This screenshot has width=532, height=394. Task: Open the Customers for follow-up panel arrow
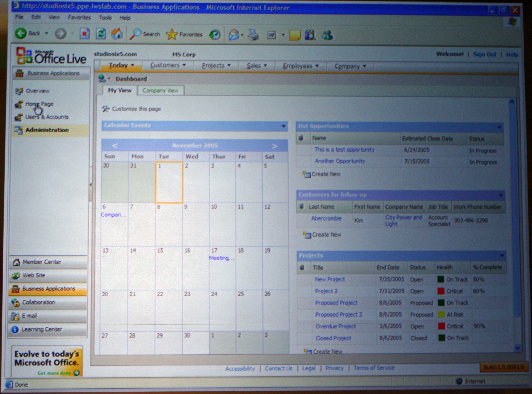(501, 196)
